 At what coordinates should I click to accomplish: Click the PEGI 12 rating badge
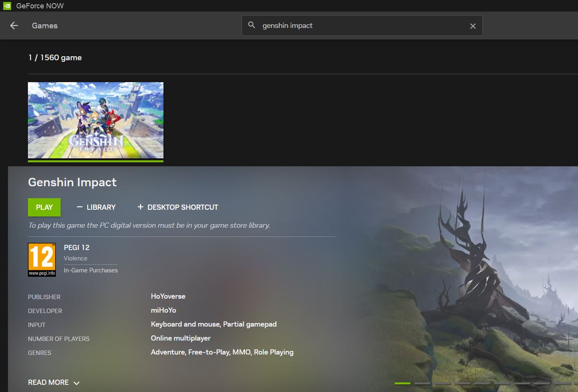coord(42,260)
